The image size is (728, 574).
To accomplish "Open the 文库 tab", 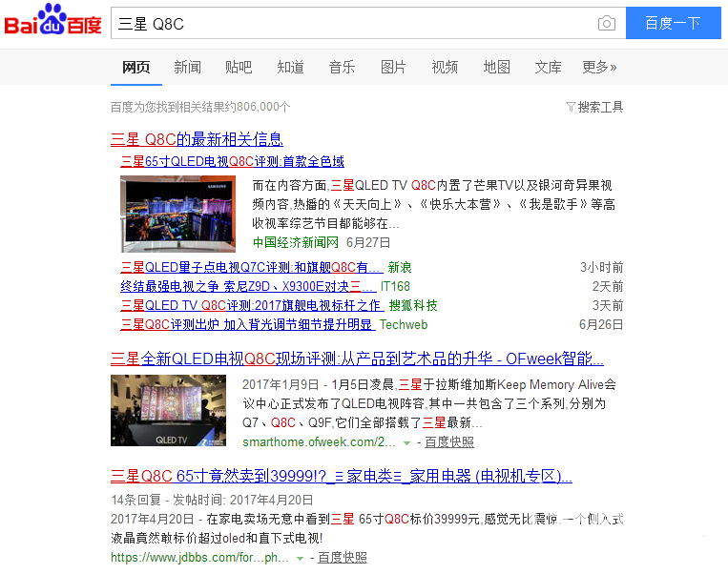I will click(x=548, y=68).
